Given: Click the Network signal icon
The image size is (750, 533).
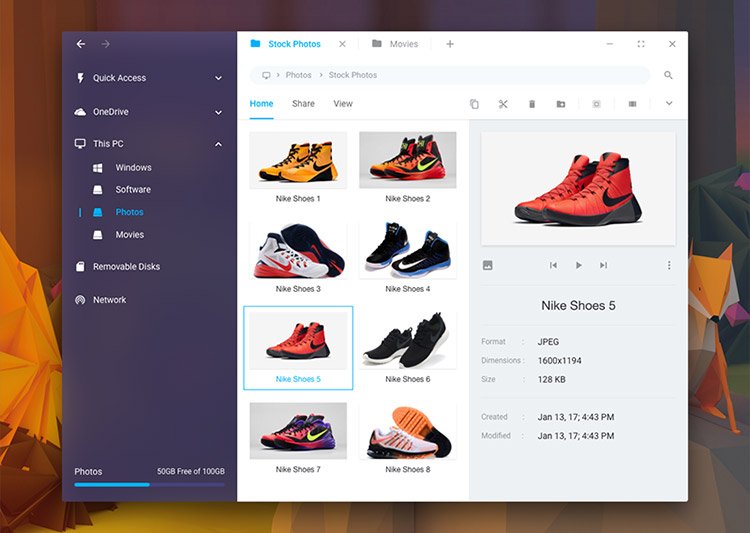Looking at the screenshot, I should tap(80, 300).
